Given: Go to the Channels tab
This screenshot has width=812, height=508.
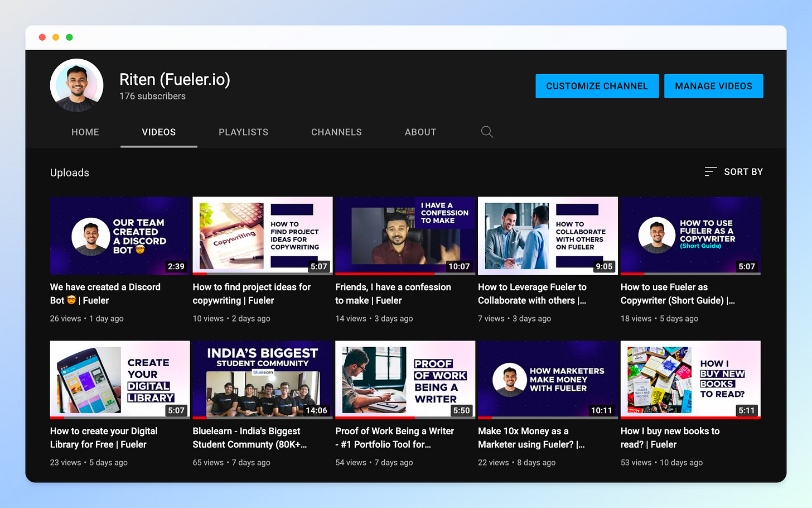Looking at the screenshot, I should click(336, 132).
